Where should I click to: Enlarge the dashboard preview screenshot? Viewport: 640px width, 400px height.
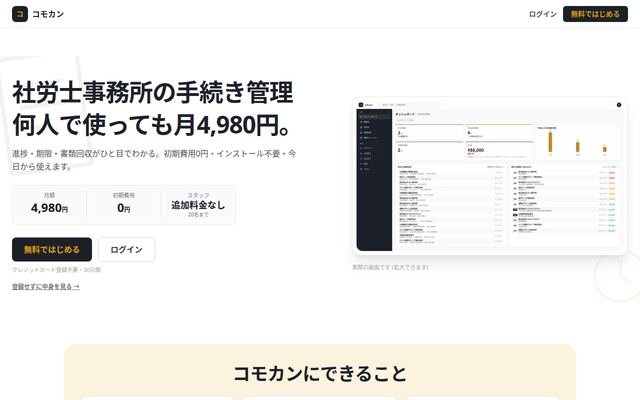[490, 176]
